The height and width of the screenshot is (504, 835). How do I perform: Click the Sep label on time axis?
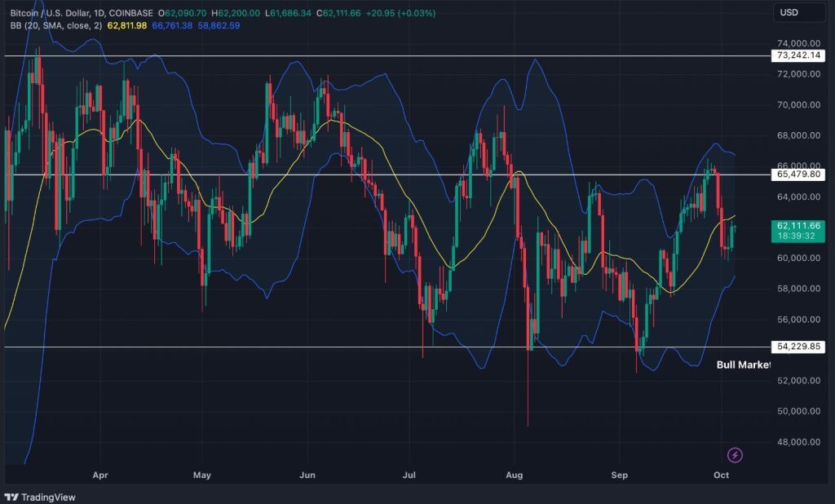tap(620, 475)
